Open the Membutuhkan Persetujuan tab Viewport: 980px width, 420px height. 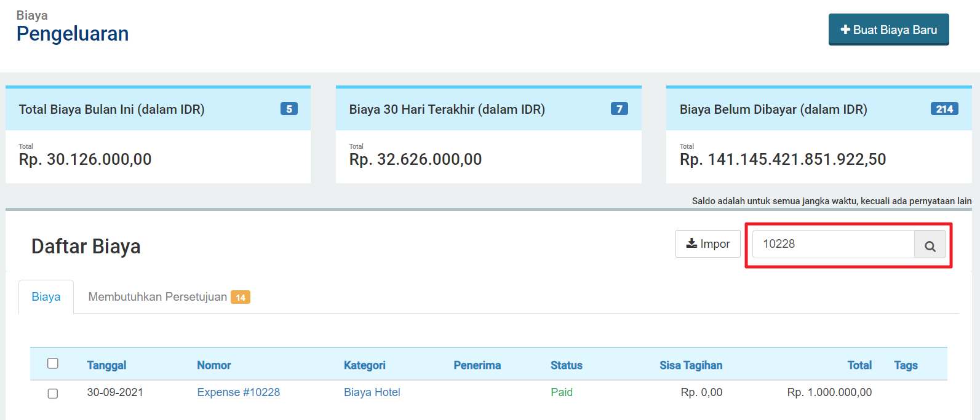click(157, 297)
